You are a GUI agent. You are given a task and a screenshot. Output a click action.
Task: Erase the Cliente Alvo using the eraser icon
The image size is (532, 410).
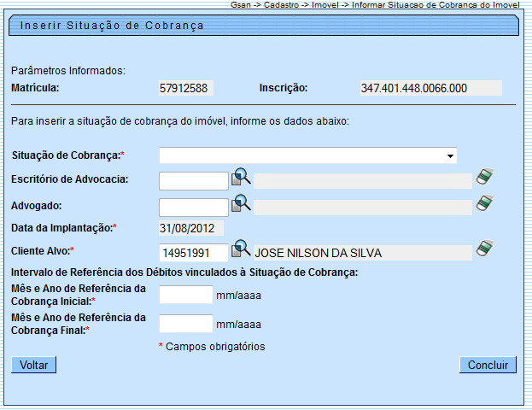tap(485, 249)
